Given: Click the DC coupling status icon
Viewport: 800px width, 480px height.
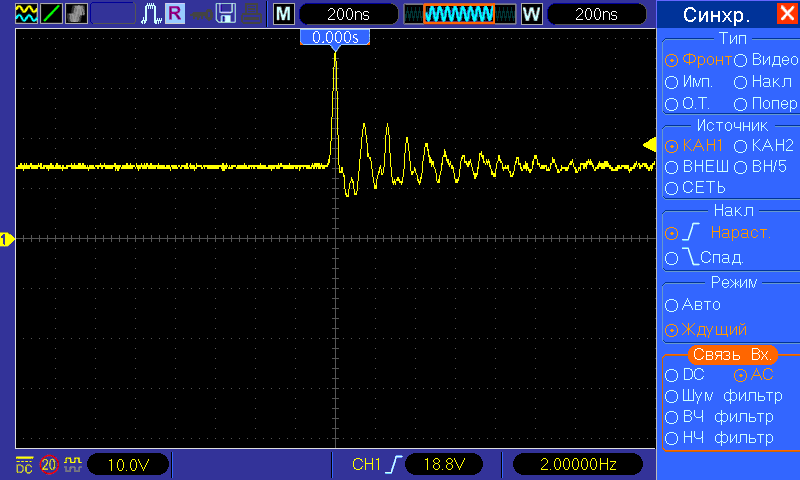Looking at the screenshot, I should tap(24, 465).
